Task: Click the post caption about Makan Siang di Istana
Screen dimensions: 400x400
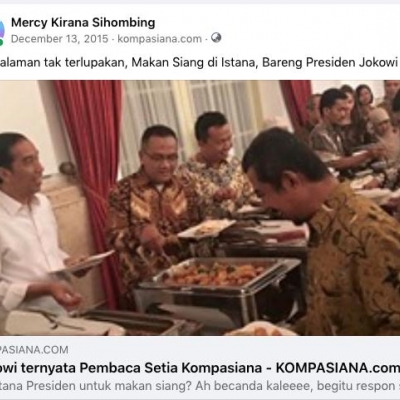Action: 199,62
